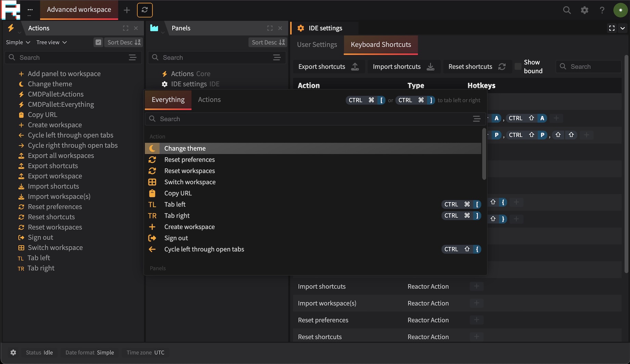Switch to the Actions tab in command palette
The image size is (630, 364).
(209, 100)
